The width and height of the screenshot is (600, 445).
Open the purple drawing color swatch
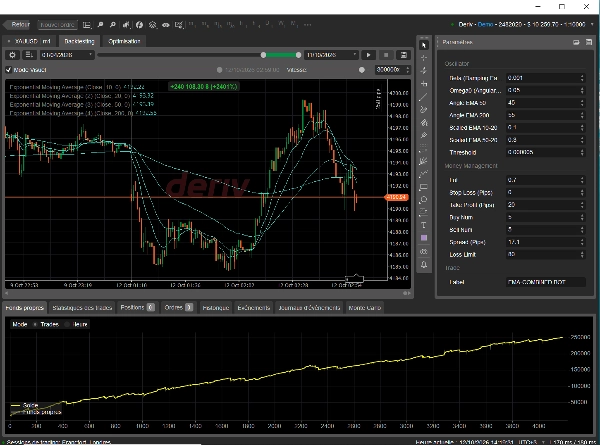point(424,238)
